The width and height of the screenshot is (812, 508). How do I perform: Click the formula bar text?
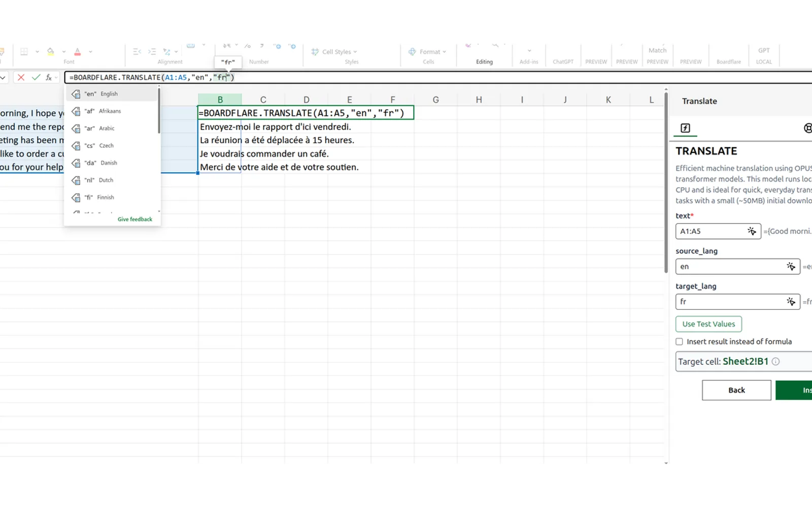pyautogui.click(x=152, y=77)
